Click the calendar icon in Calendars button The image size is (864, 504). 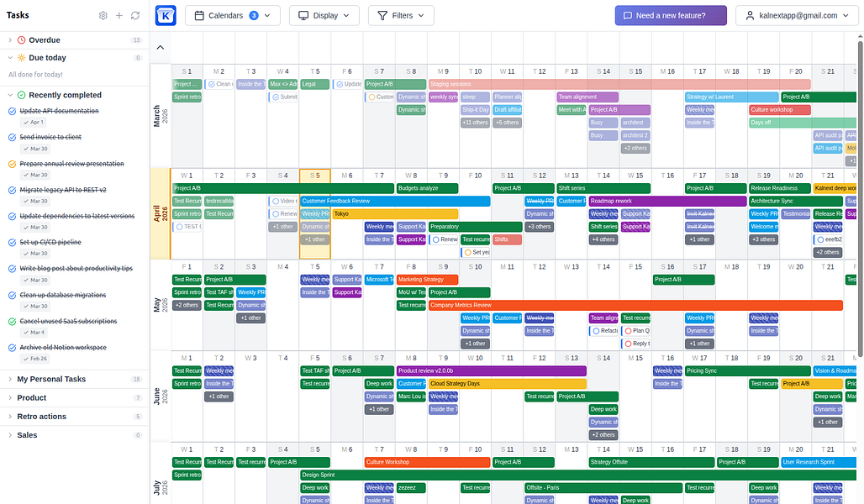click(199, 15)
